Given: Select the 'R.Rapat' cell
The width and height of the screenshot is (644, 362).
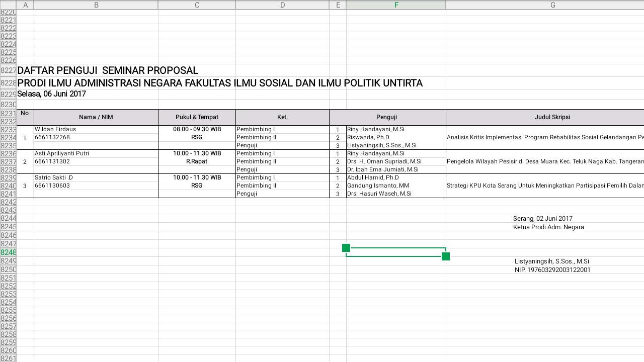Looking at the screenshot, I should 197,161.
